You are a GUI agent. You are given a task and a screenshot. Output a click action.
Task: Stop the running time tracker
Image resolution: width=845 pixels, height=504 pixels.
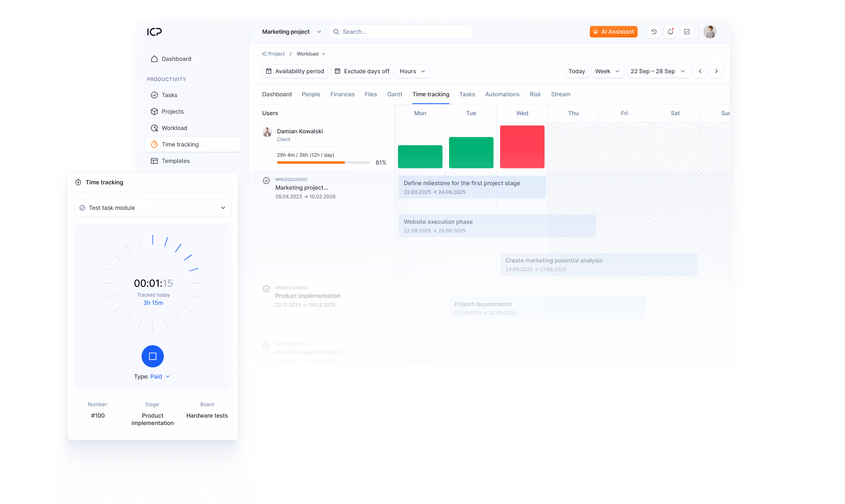[x=153, y=356]
